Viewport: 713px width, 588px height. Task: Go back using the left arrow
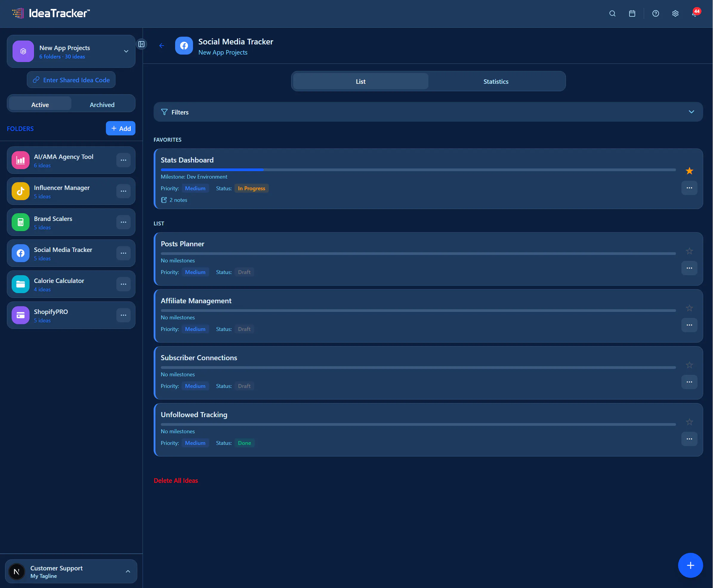click(162, 45)
